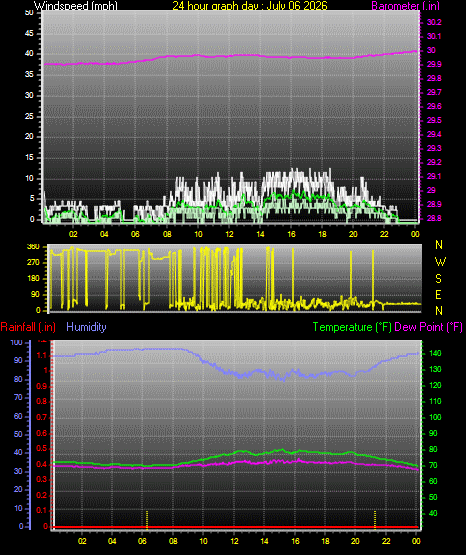466x555 pixels.
Task: Click the 180 wind direction axis value
Action: [33, 279]
